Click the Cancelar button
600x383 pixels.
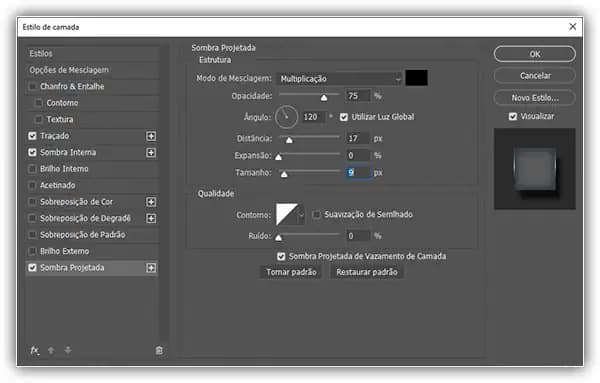[x=535, y=76]
